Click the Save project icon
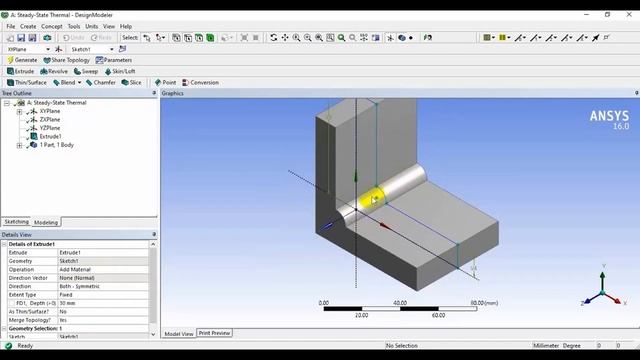The image size is (640, 360). [x=21, y=38]
